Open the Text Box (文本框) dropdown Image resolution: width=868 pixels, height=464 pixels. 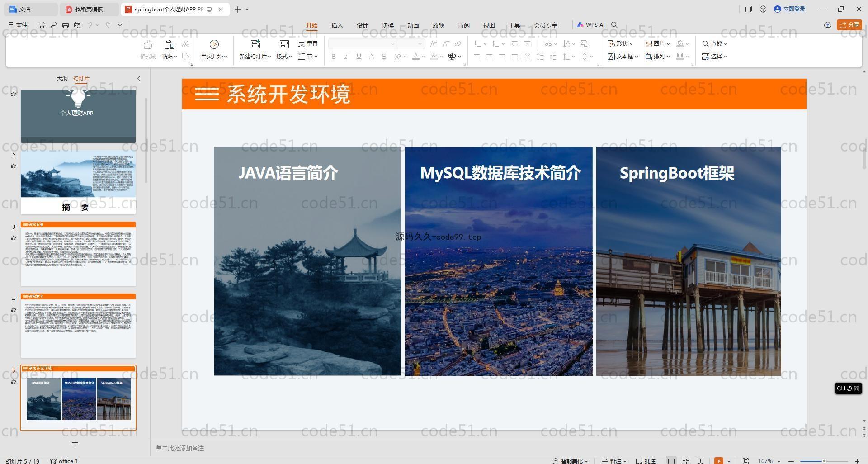tap(623, 57)
